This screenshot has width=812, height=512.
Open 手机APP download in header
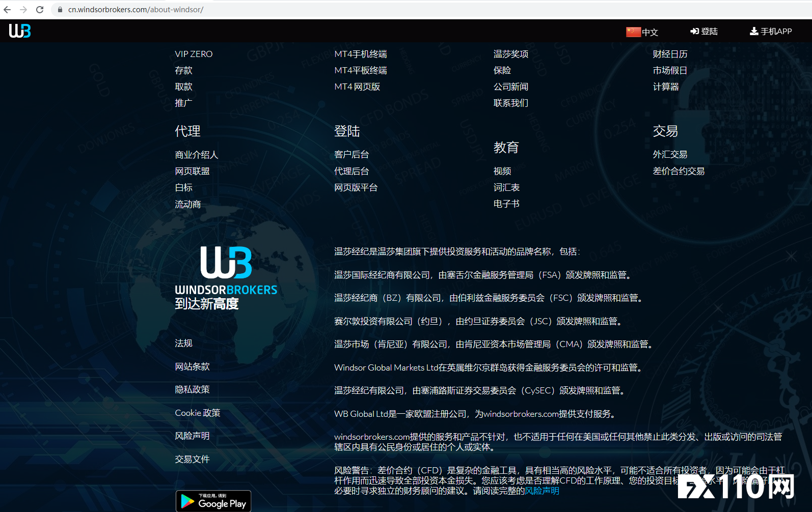coord(771,32)
